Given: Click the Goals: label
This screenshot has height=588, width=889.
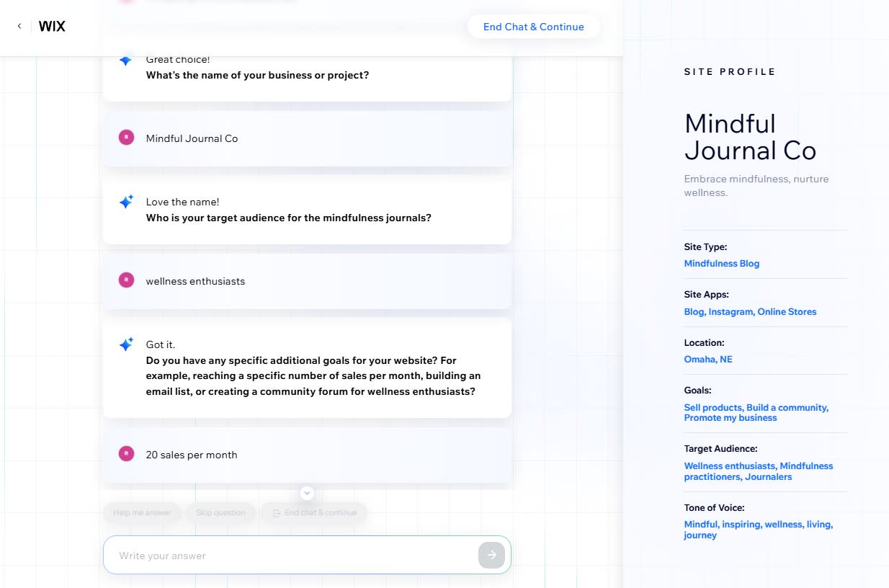Looking at the screenshot, I should tap(697, 391).
